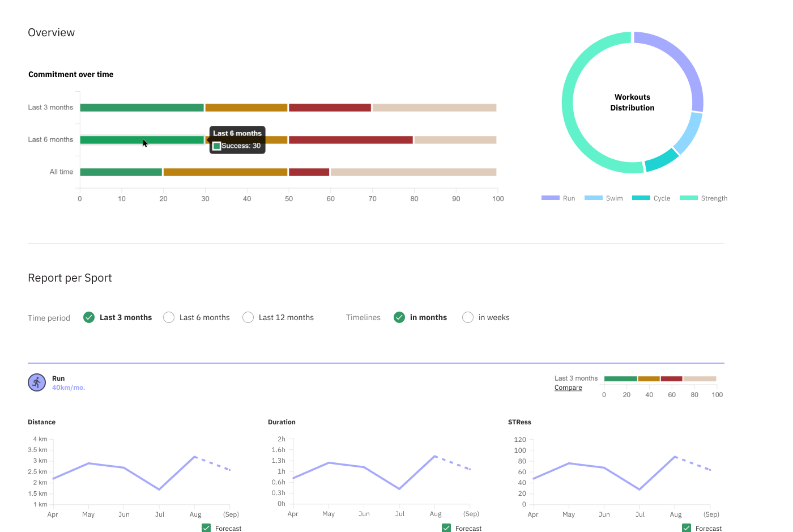793x532 pixels.
Task: Click the Run sport icon
Action: coord(37,382)
